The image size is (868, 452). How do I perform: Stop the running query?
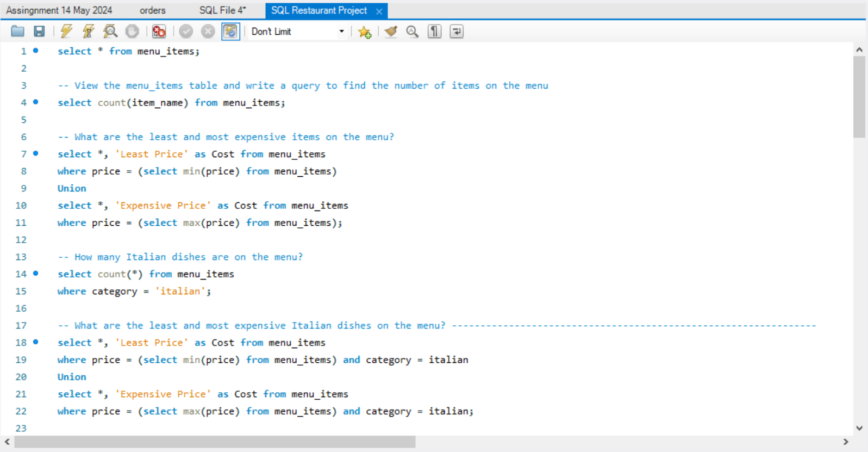click(x=132, y=32)
